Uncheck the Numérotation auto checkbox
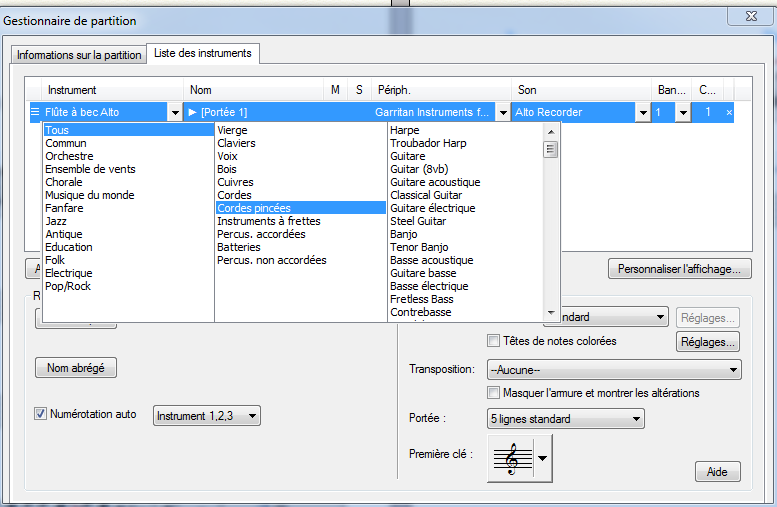Viewport: 777px width, 507px height. click(x=41, y=414)
